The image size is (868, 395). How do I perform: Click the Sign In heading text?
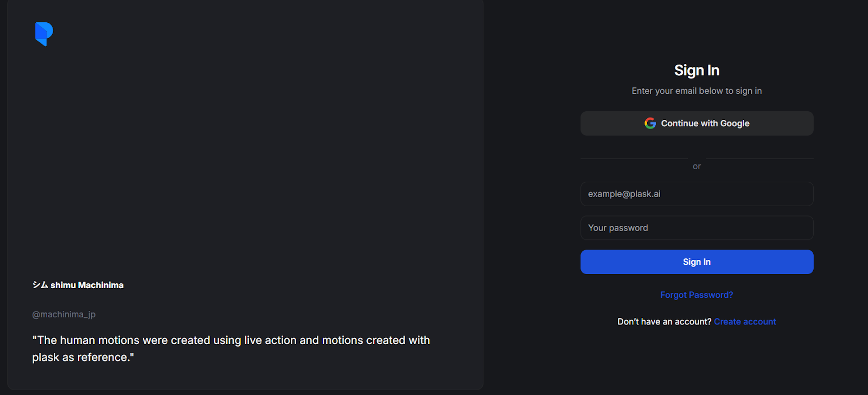coord(697,71)
